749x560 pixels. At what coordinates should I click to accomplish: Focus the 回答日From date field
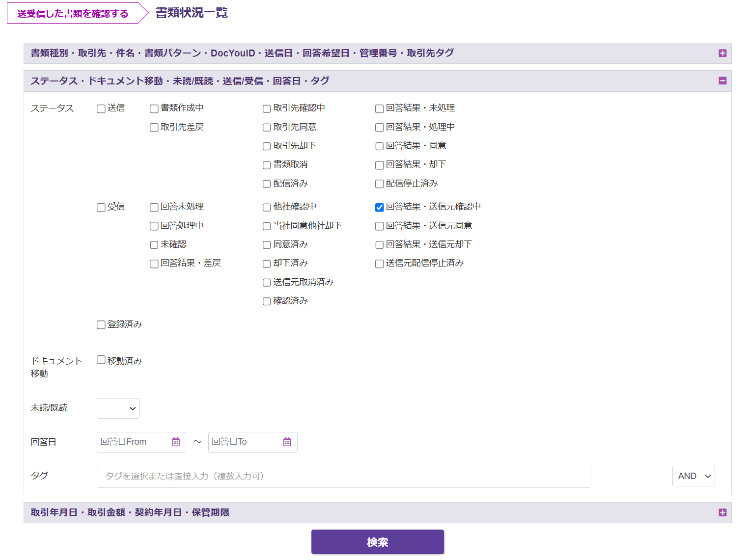tap(141, 442)
